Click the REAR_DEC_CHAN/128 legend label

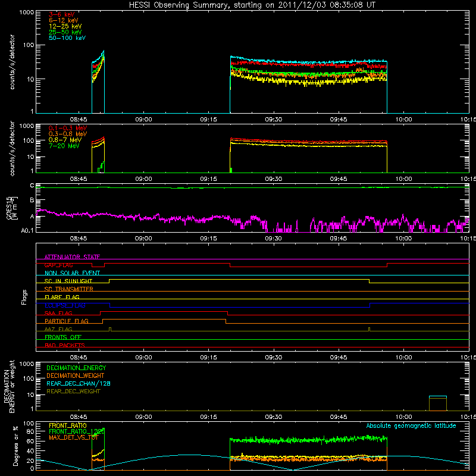click(x=79, y=383)
